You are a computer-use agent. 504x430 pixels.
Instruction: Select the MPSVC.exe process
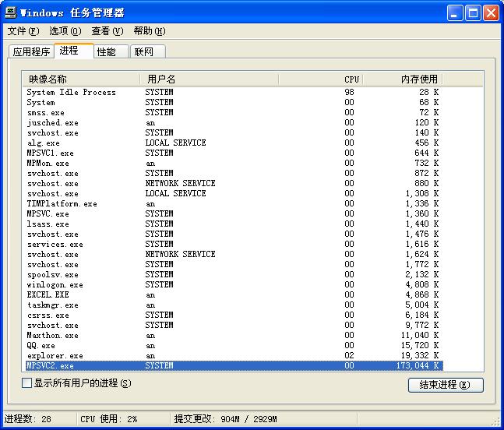[234, 213]
